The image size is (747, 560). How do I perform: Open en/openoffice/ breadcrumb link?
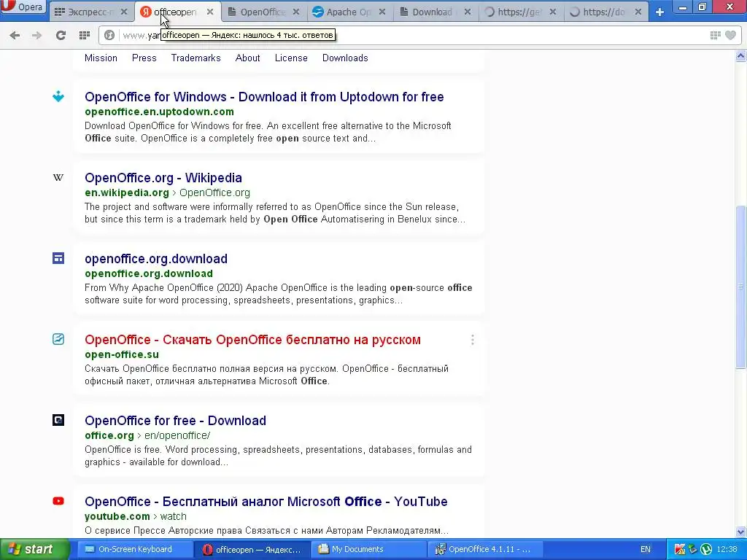[177, 435]
